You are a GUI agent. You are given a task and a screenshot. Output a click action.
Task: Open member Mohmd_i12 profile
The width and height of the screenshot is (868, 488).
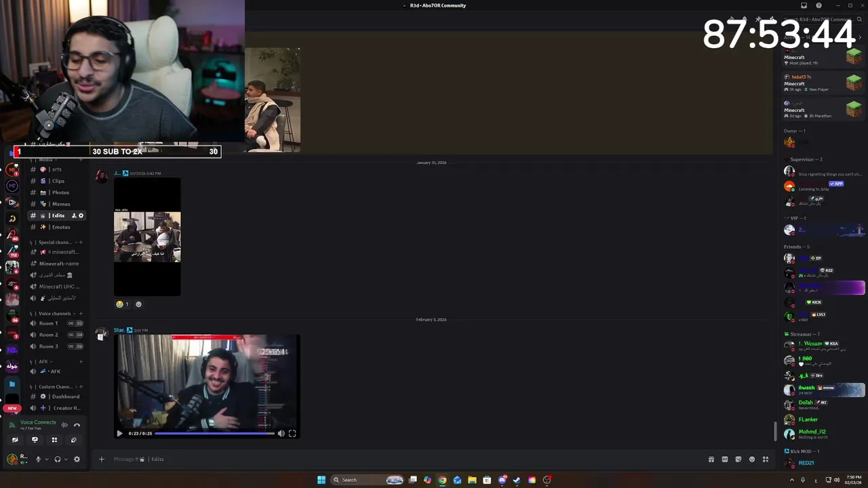824,434
